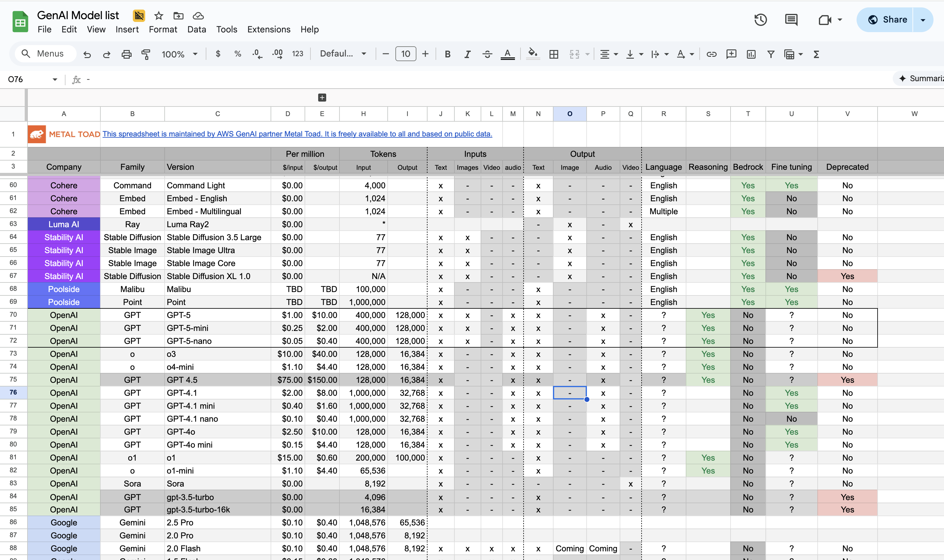Toggle strikethrough formatting

487,54
